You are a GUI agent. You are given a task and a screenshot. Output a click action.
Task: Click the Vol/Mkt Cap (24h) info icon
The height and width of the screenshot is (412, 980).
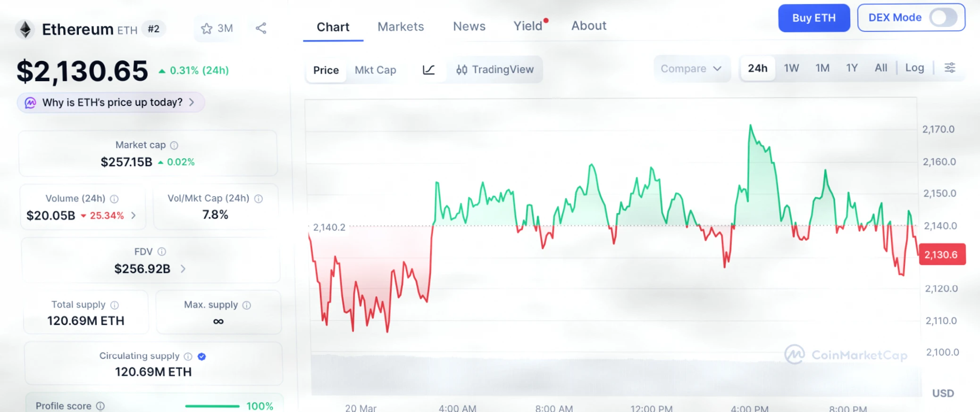tap(259, 198)
